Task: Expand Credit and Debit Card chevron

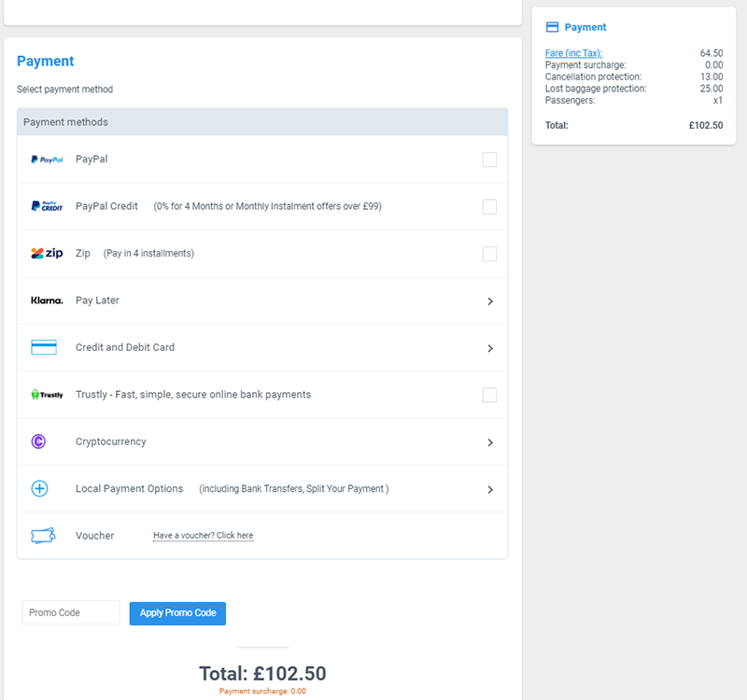Action: 490,348
